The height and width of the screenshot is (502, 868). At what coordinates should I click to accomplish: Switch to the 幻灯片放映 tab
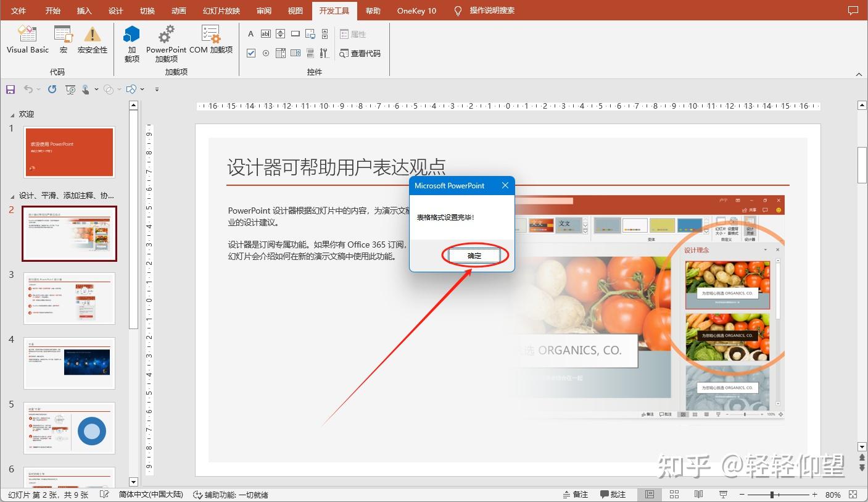point(221,10)
